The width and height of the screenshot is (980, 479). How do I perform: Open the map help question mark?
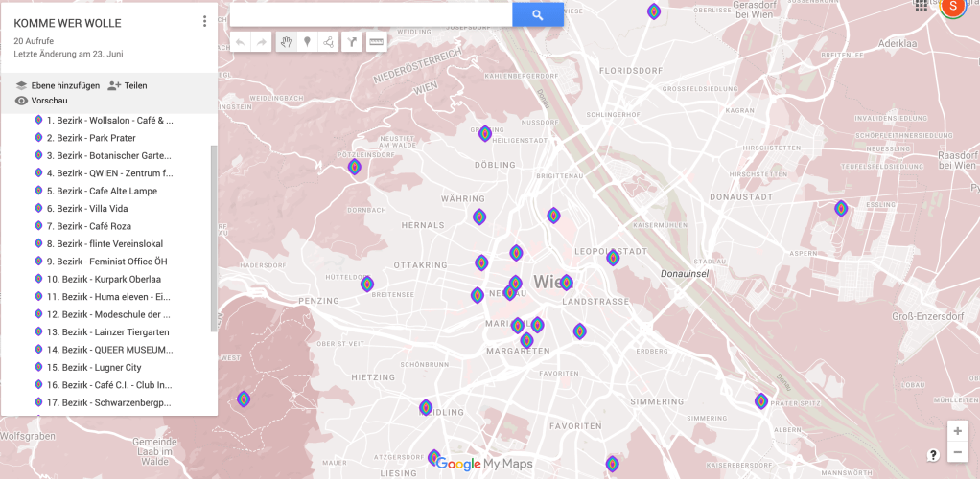click(933, 455)
